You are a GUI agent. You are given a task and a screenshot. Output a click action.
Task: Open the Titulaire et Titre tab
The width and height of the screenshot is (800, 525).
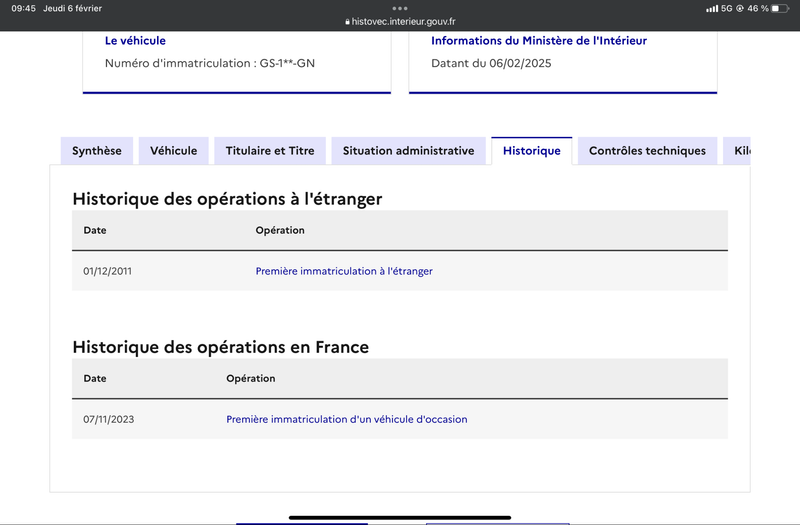click(270, 151)
